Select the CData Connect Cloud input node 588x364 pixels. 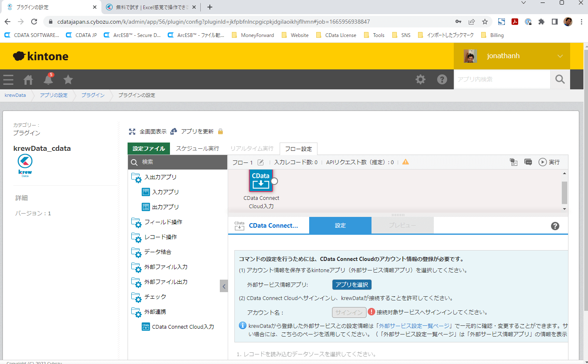(x=261, y=181)
